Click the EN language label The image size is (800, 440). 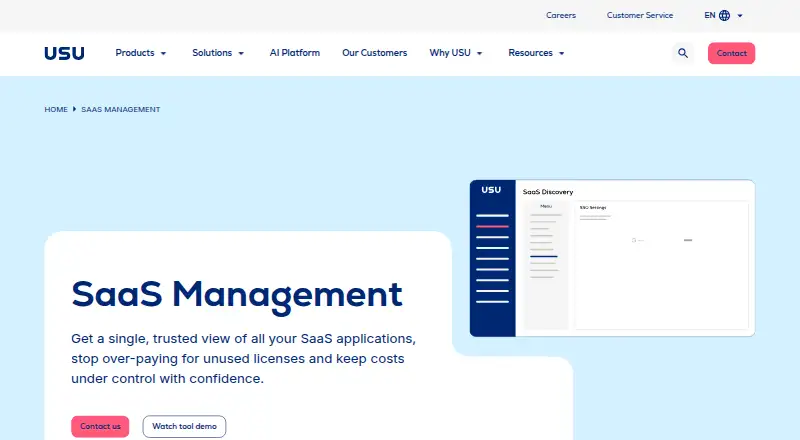pos(710,15)
